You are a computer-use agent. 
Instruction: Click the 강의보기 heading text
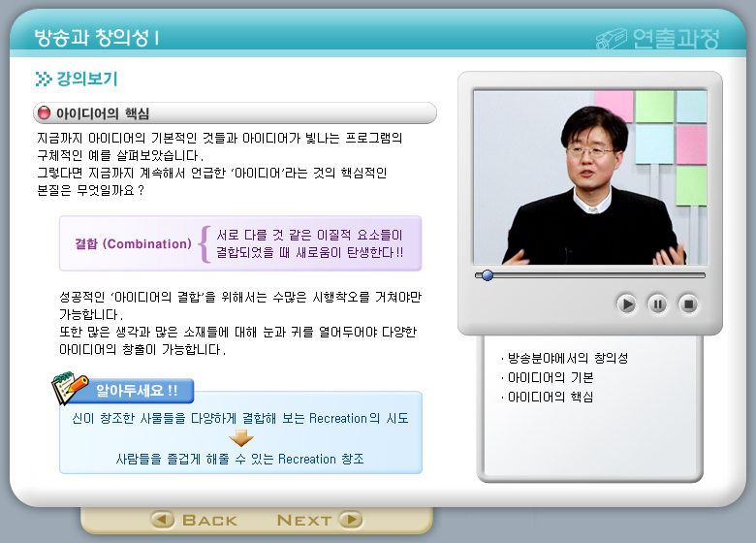coord(87,80)
